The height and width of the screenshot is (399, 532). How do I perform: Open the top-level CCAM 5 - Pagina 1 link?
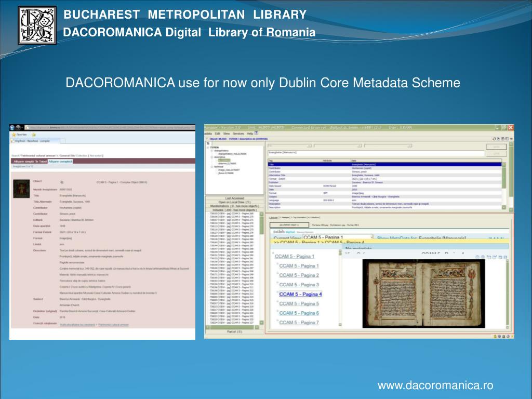click(x=295, y=257)
